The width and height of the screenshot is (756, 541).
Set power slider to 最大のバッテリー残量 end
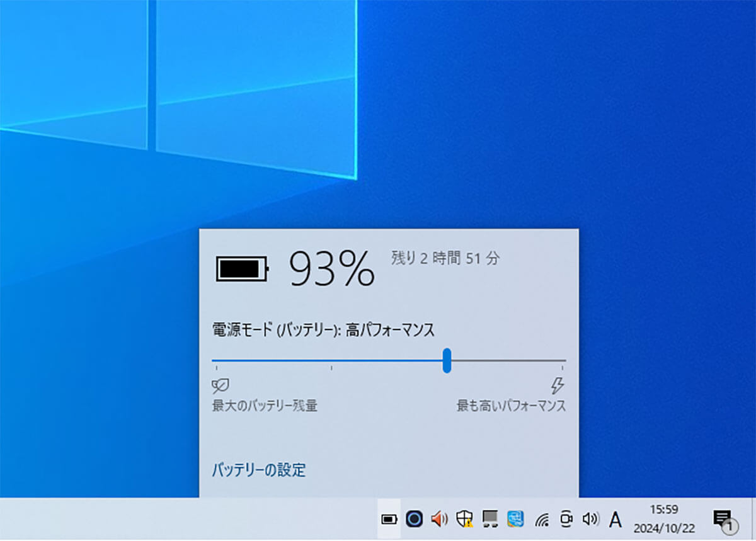click(215, 360)
